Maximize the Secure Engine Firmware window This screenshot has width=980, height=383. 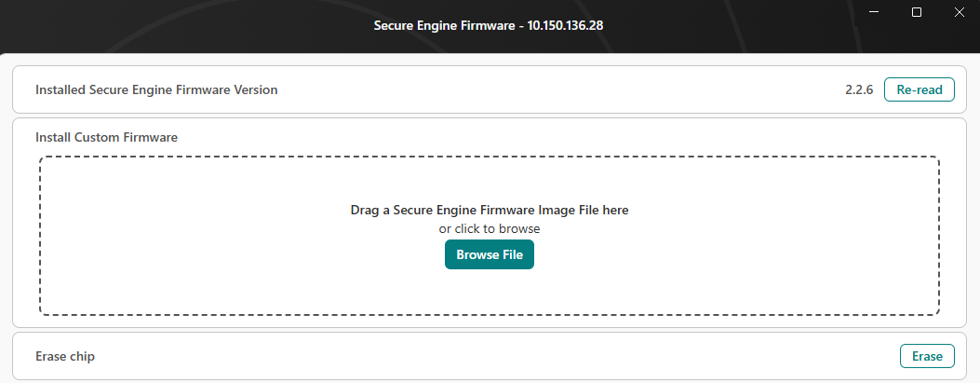(x=917, y=12)
